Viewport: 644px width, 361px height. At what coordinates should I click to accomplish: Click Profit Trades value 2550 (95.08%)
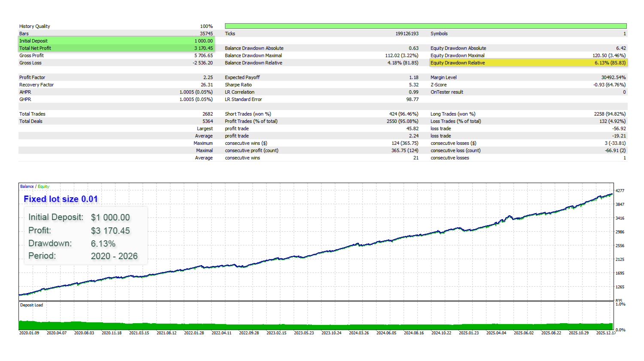pyautogui.click(x=402, y=121)
